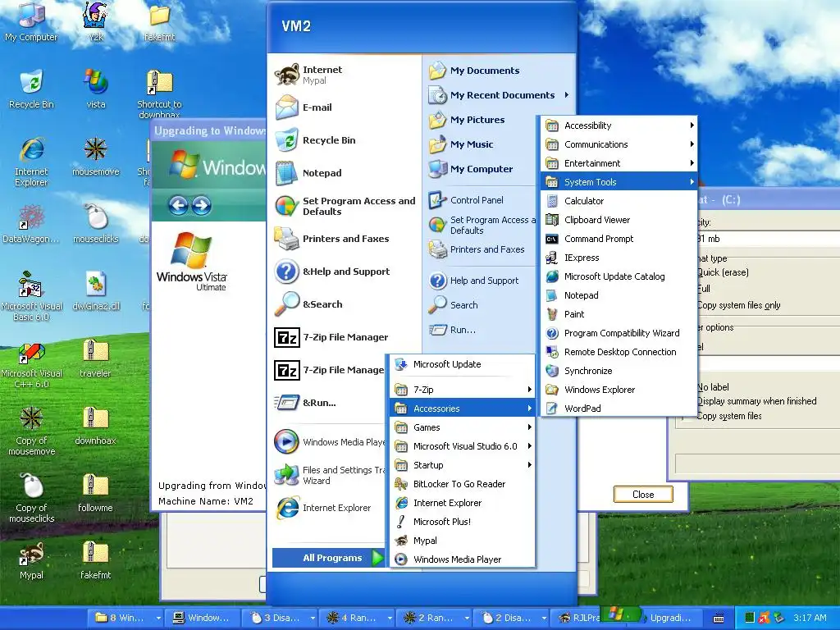Expand My Recent Documents submenu arrow

[x=567, y=95]
